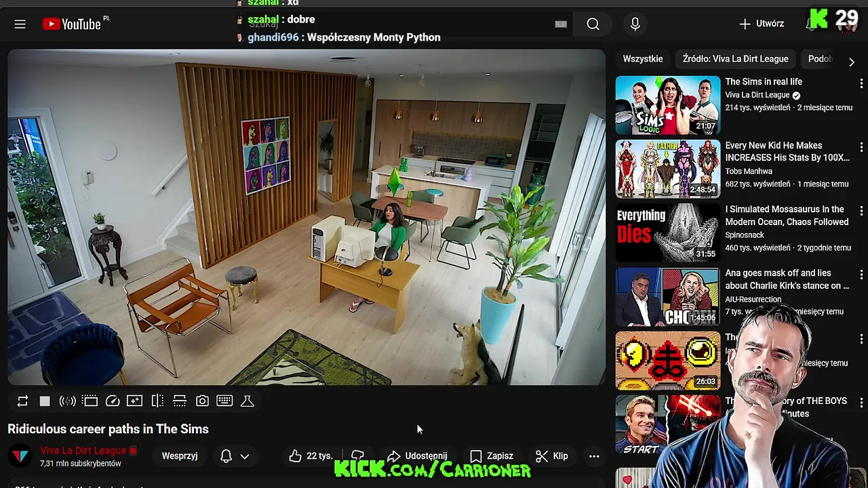
Task: Open 'I Simulated Mosasaurus' video title
Action: point(787,216)
